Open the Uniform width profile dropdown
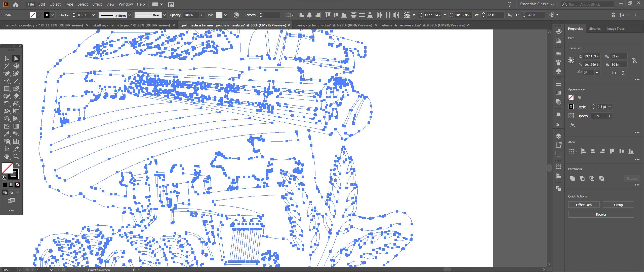 tap(130, 15)
